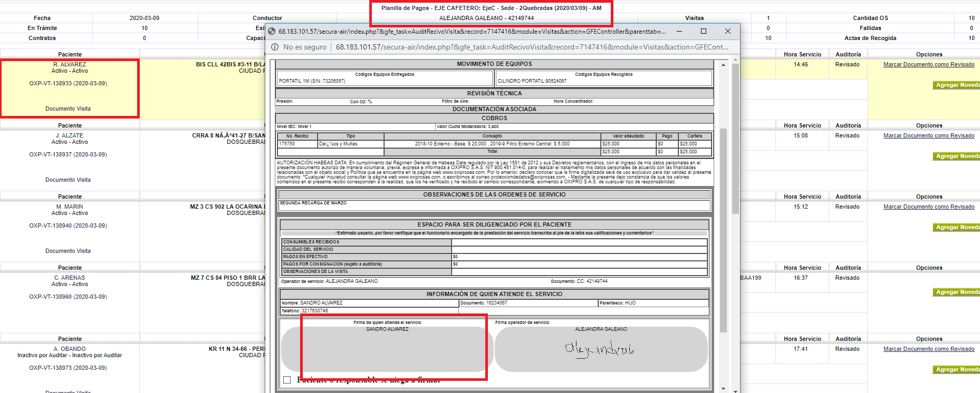This screenshot has height=393, width=980.
Task: Click 'Documento: 16234067' field
Action: [x=529, y=303]
